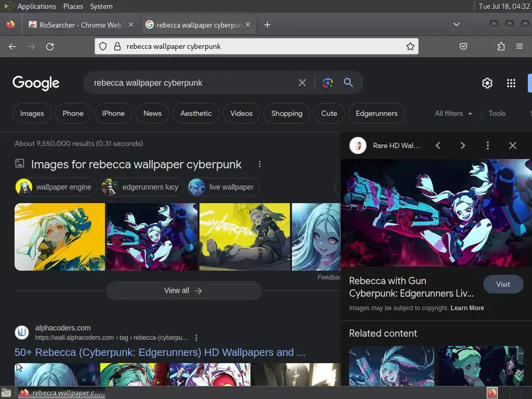
Task: Click the show desktop icon in taskbar
Action: coord(6,393)
